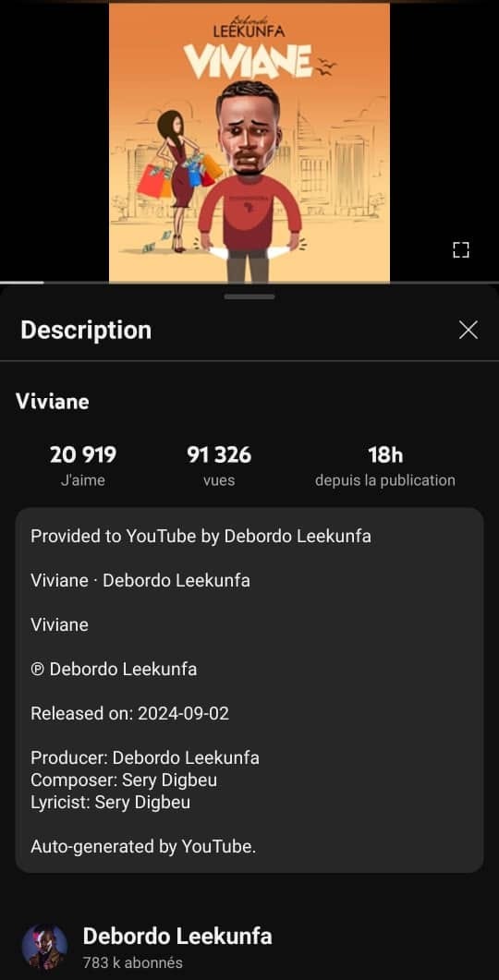Close the Description panel with the X

point(469,330)
